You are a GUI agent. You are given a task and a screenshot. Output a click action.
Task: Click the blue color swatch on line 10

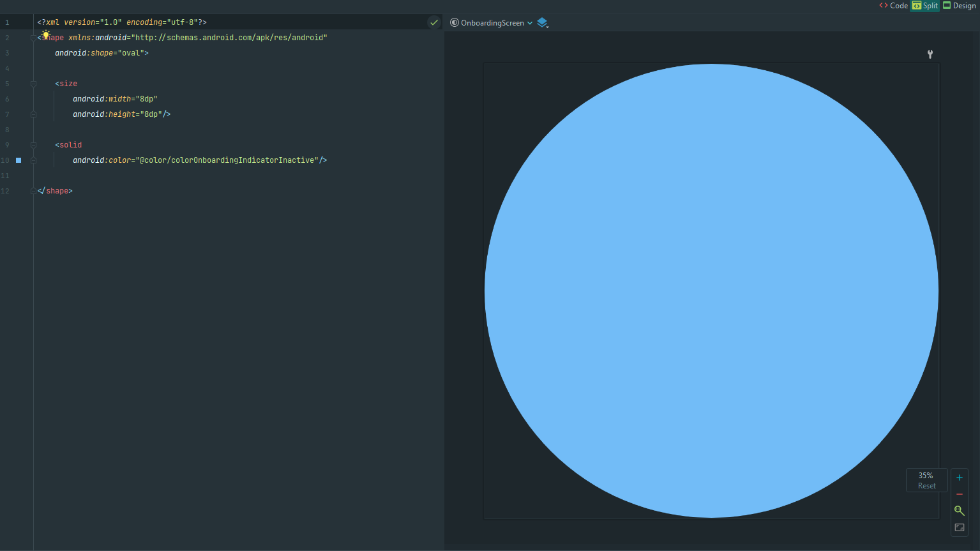coord(19,160)
